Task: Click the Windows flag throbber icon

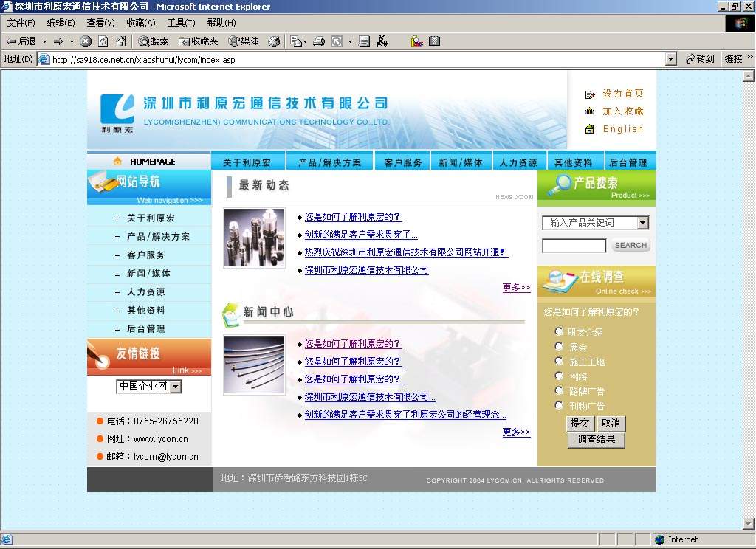Action: click(740, 23)
